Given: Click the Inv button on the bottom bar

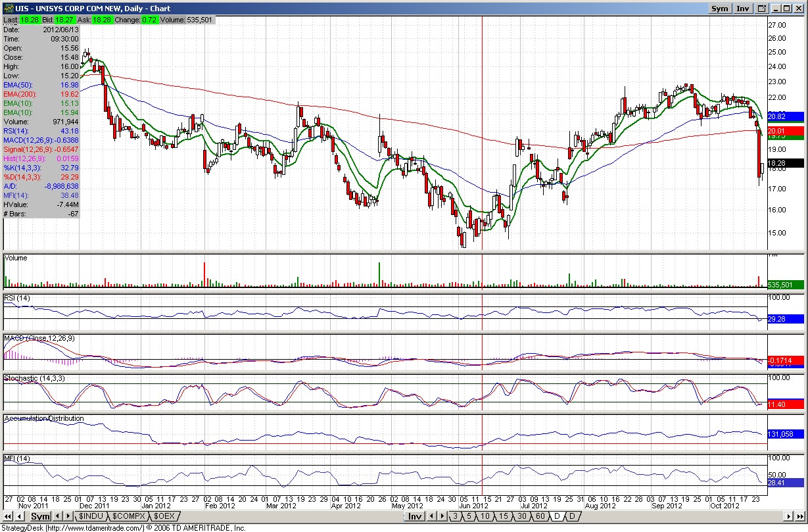Looking at the screenshot, I should [x=414, y=517].
